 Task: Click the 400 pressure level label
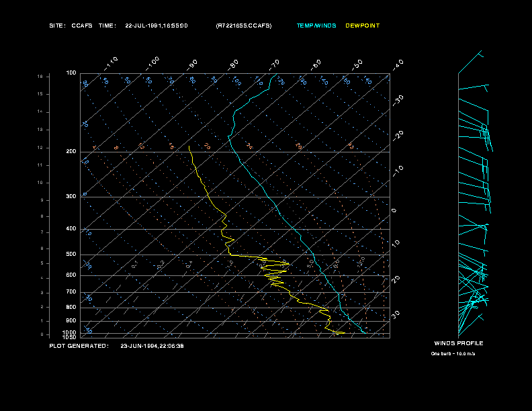[x=71, y=228]
